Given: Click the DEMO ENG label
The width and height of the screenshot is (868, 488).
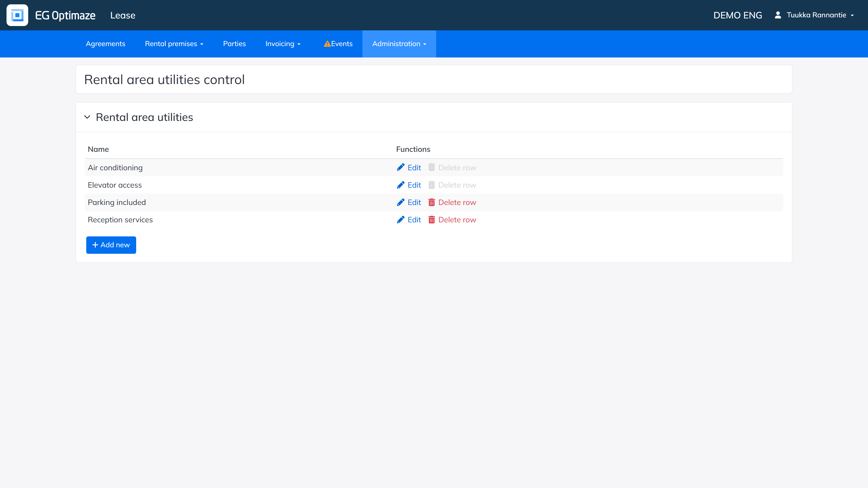Looking at the screenshot, I should [738, 15].
